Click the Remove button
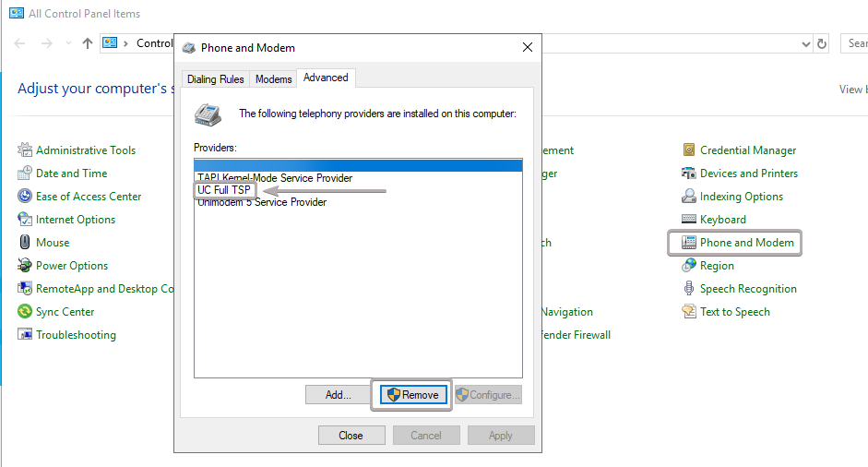868x467 pixels. pos(411,395)
